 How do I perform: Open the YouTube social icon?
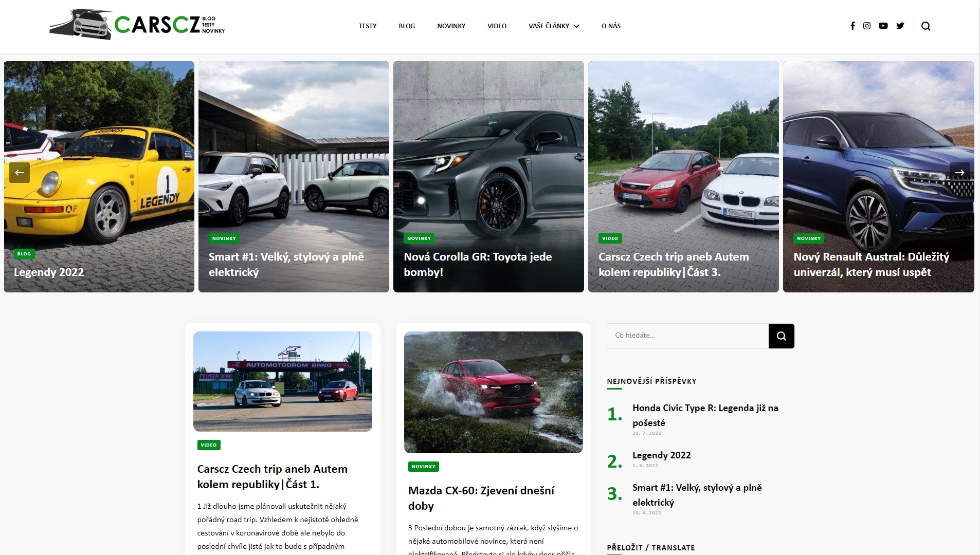883,26
